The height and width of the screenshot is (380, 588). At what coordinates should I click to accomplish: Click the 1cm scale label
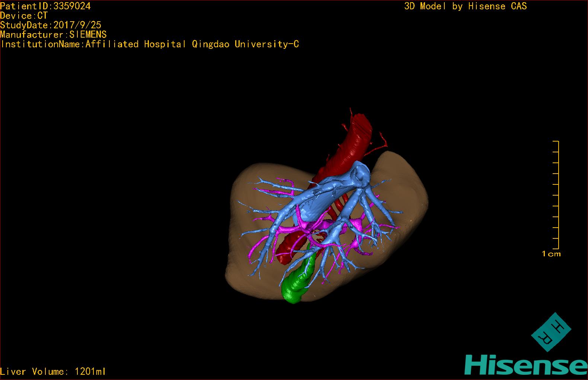pyautogui.click(x=551, y=254)
